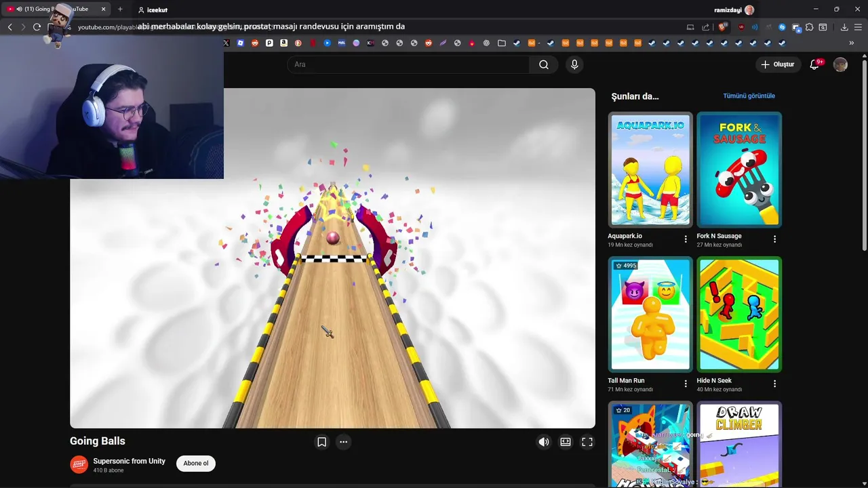Click the install app icon in address bar
The image size is (868, 488).
(x=690, y=27)
